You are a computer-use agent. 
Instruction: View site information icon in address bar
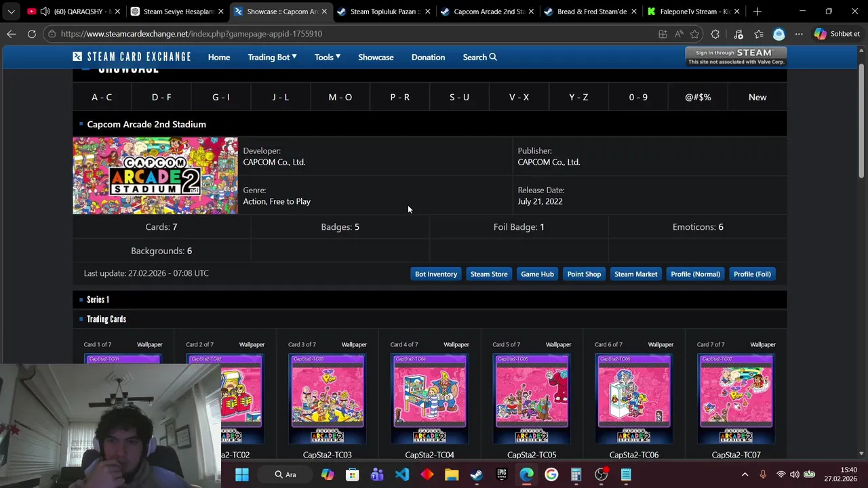pyautogui.click(x=52, y=34)
